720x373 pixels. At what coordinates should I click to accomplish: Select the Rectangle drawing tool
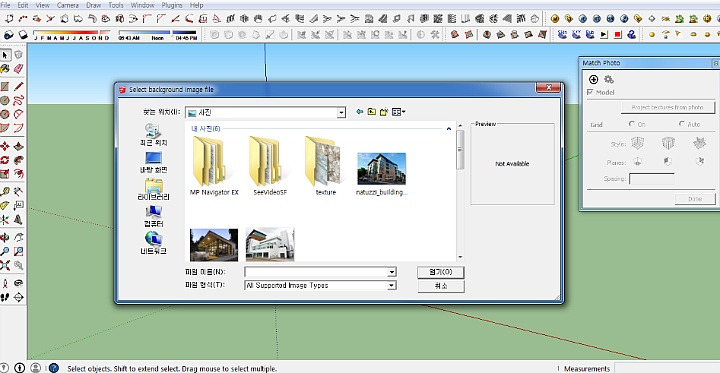pos(5,87)
